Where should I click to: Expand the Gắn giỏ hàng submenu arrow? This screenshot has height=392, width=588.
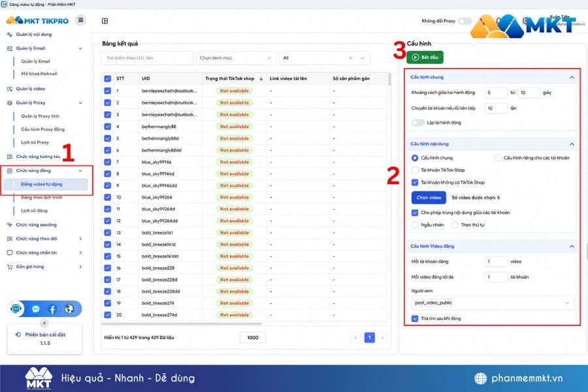pyautogui.click(x=80, y=267)
